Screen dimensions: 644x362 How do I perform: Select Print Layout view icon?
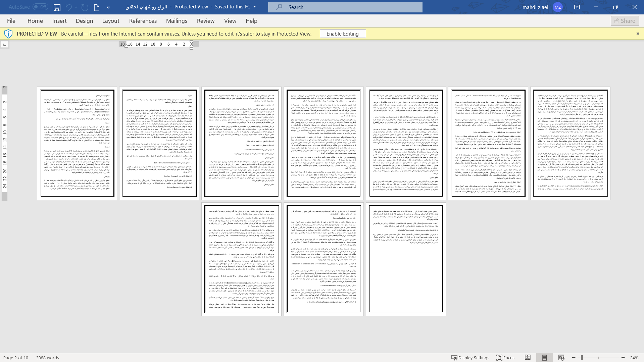point(544,358)
